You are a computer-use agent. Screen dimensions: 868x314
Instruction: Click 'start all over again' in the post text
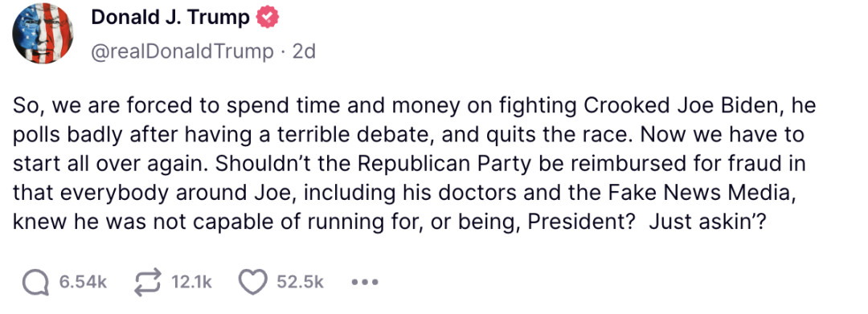tap(109, 164)
